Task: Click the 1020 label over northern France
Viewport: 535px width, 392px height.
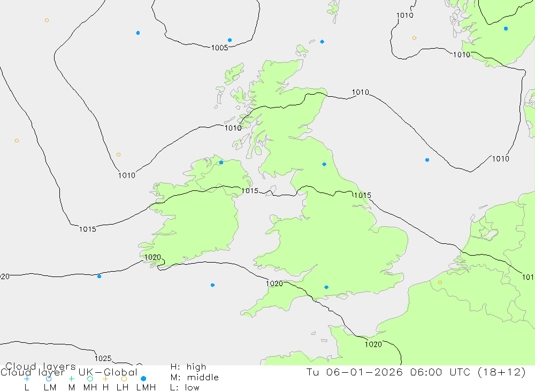Action: pyautogui.click(x=373, y=344)
